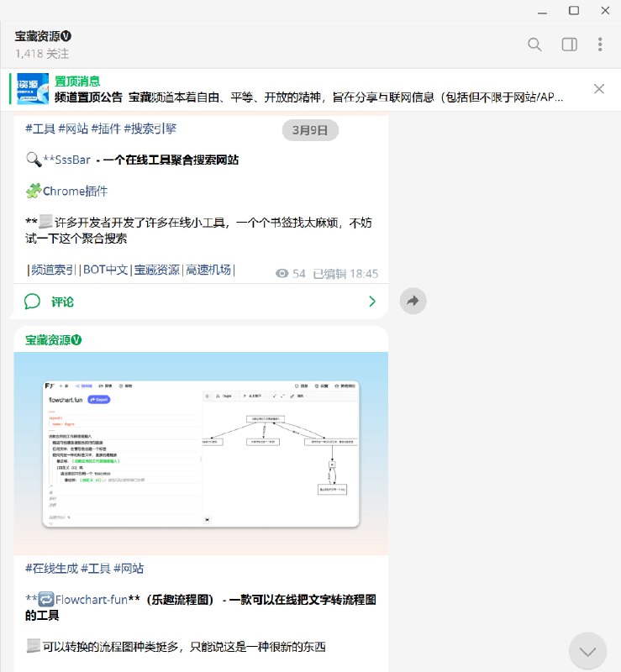The height and width of the screenshot is (672, 621).
Task: Toggle the side panel icon
Action: [569, 45]
